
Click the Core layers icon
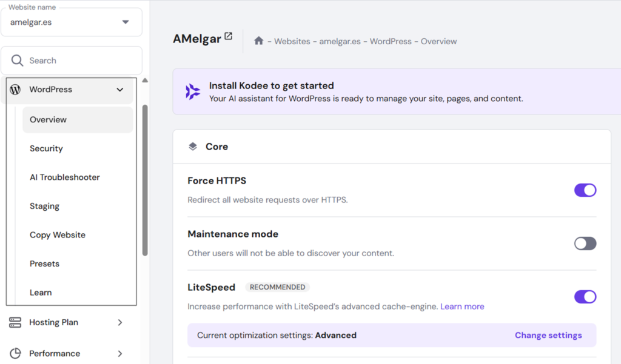click(193, 147)
